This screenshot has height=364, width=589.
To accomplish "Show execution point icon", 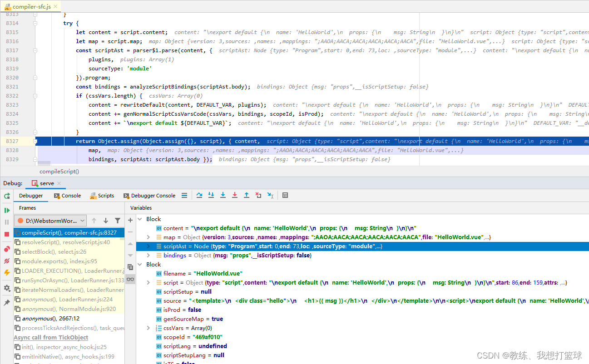I will pyautogui.click(x=184, y=196).
